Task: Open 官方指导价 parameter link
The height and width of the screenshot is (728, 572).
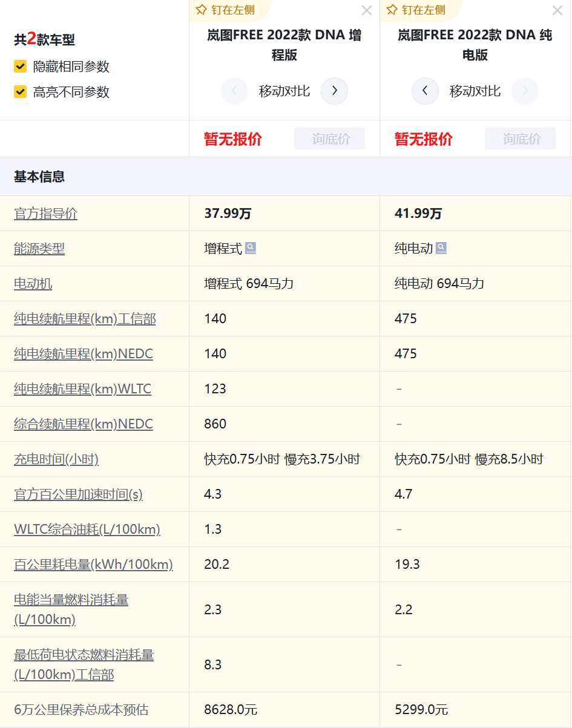Action: 46,214
